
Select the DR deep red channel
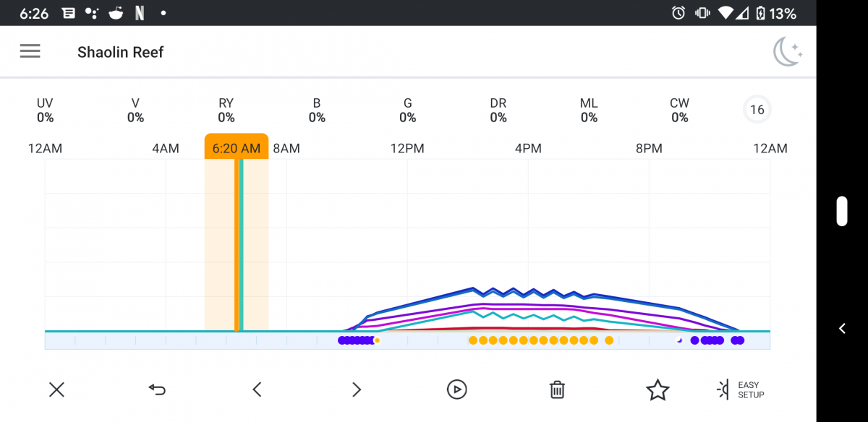point(498,111)
